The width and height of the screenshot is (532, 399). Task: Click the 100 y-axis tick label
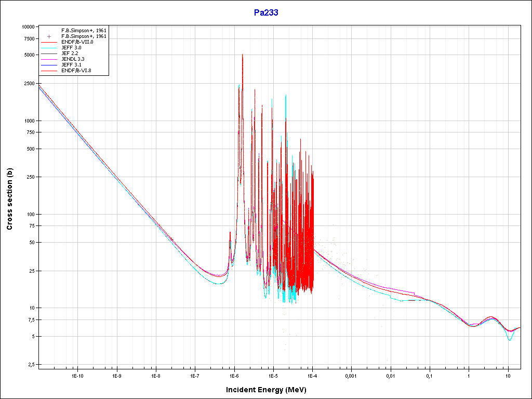(x=30, y=214)
